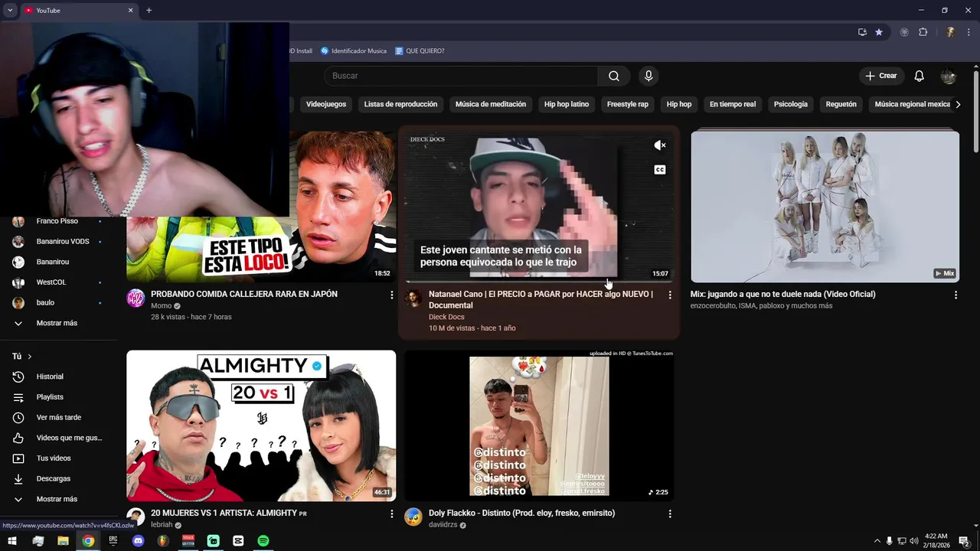Focus the Buscar search field
Screen dimensions: 980x551
pyautogui.click(x=461, y=76)
